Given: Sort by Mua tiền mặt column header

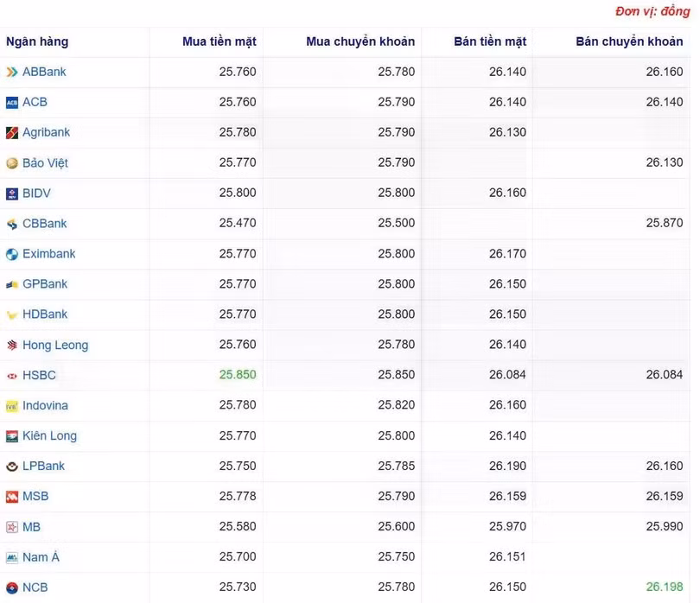Looking at the screenshot, I should 220,41.
